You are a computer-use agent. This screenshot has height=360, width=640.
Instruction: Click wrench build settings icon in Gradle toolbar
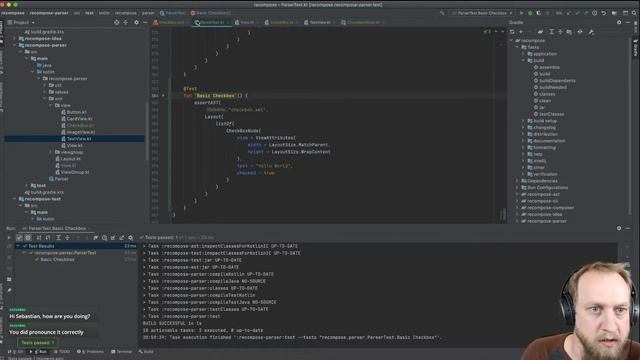pyautogui.click(x=591, y=32)
